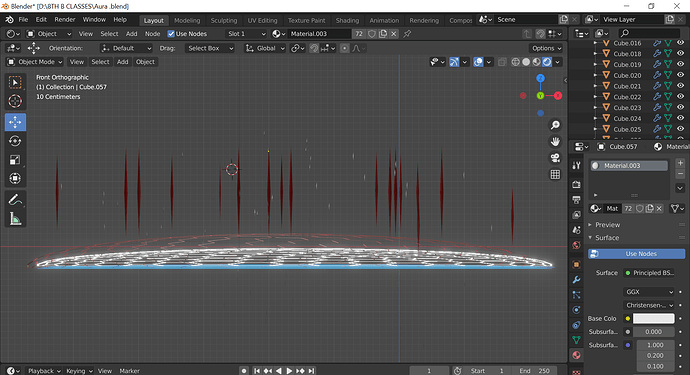Open the Window menu
This screenshot has height=375, width=690.
pyautogui.click(x=94, y=20)
